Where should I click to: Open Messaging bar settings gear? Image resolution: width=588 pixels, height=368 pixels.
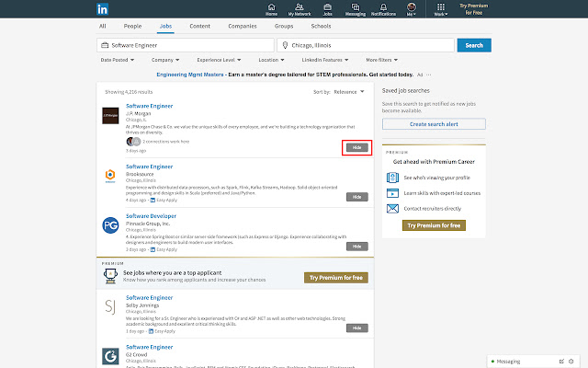[571, 362]
